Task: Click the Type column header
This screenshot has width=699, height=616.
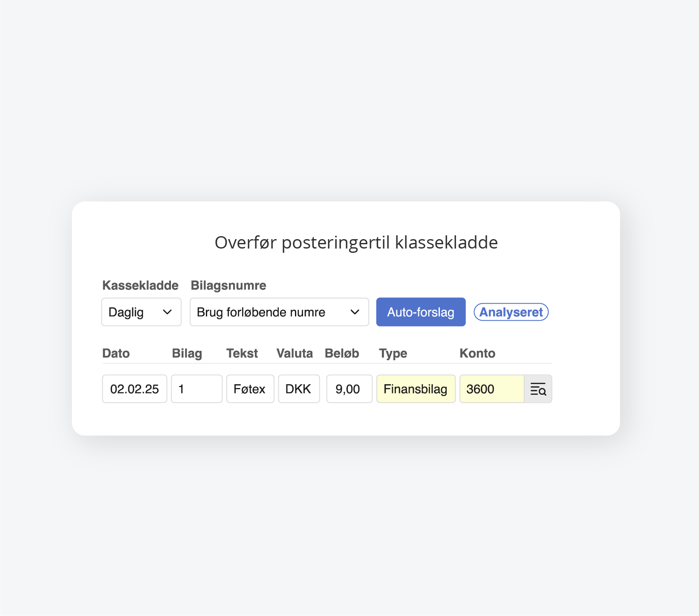Action: click(x=393, y=353)
